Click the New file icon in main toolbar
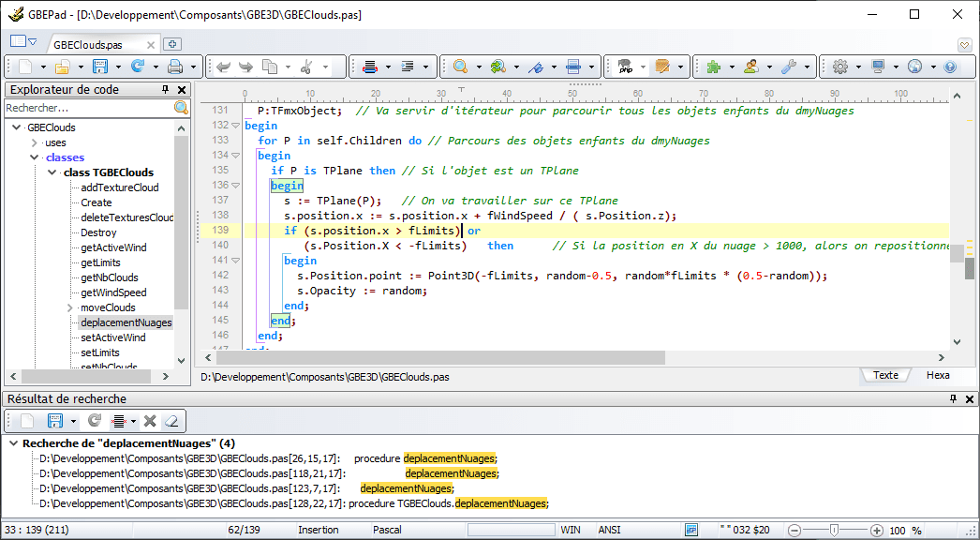The image size is (980, 540). pos(25,67)
